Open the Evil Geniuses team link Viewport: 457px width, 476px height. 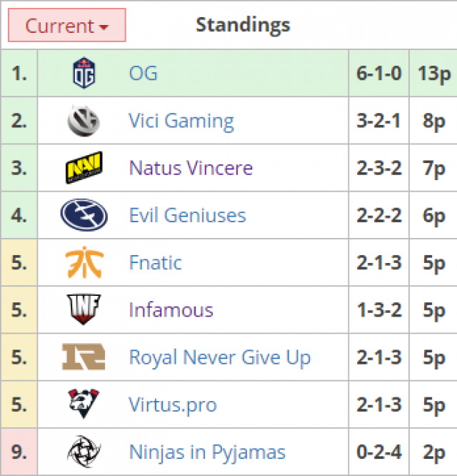coord(187,215)
